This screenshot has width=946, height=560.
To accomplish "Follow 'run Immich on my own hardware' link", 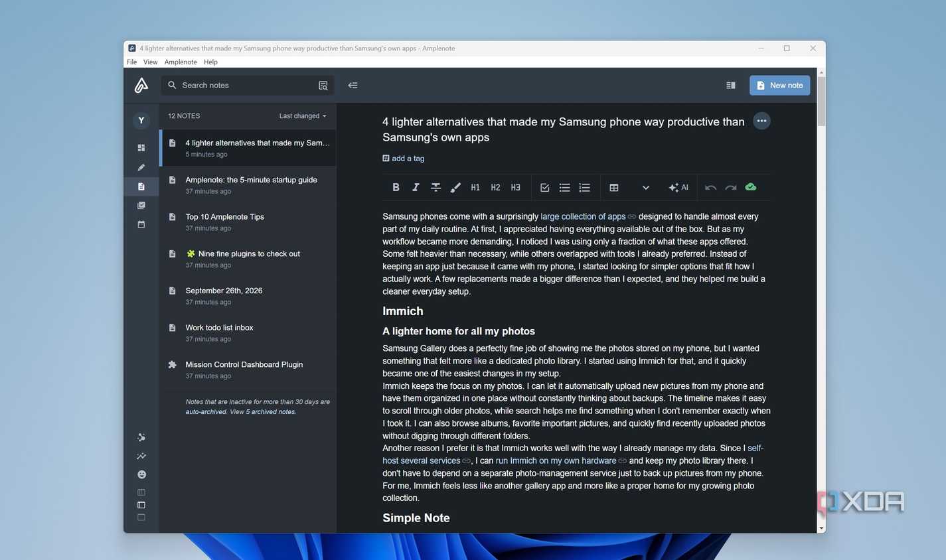I will click(x=556, y=460).
